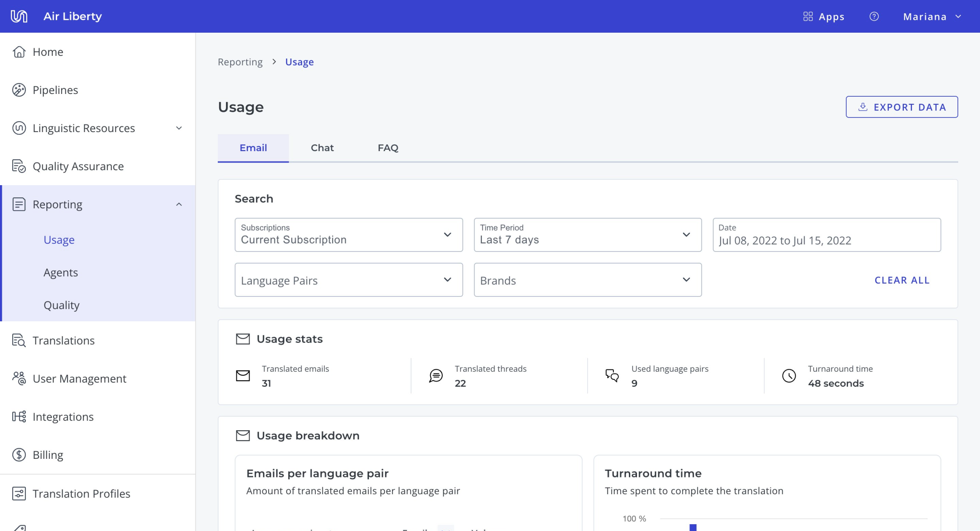Open Integrations in the sidebar
980x531 pixels.
tap(98, 417)
